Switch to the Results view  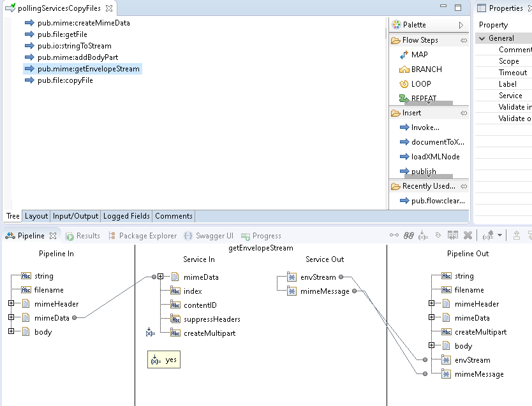pos(87,235)
